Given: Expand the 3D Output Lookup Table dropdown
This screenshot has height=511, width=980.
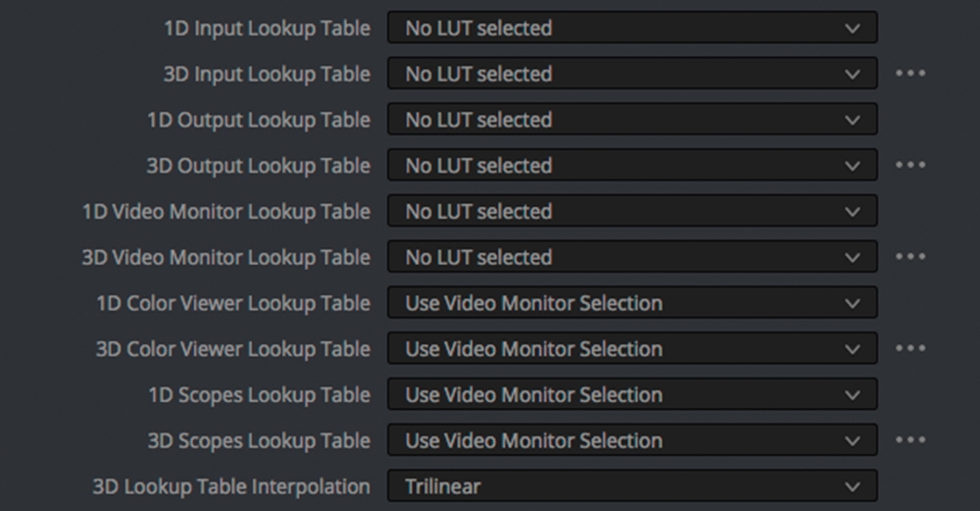Looking at the screenshot, I should [632, 165].
